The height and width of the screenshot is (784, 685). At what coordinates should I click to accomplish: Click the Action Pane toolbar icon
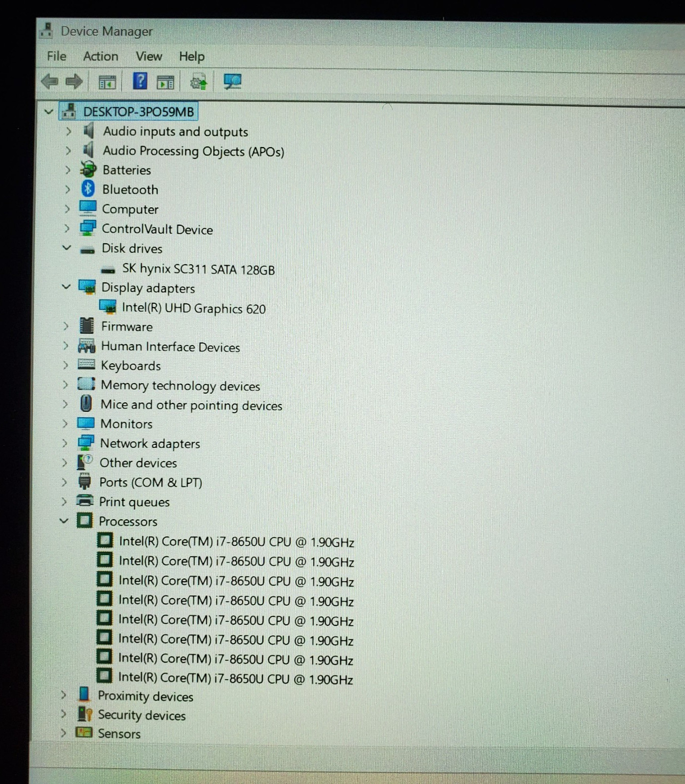(x=165, y=82)
